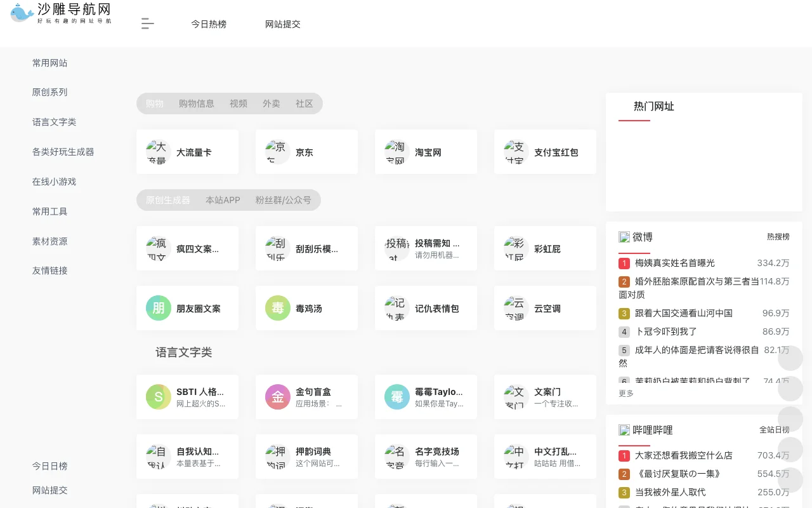This screenshot has height=508, width=812.
Task: Go to 在线小游戏 sidebar item
Action: click(55, 182)
